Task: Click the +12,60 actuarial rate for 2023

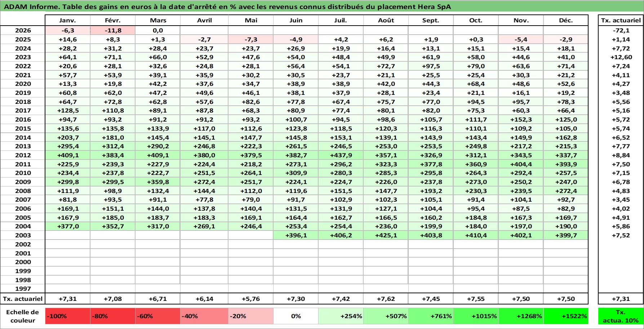Action: click(621, 57)
